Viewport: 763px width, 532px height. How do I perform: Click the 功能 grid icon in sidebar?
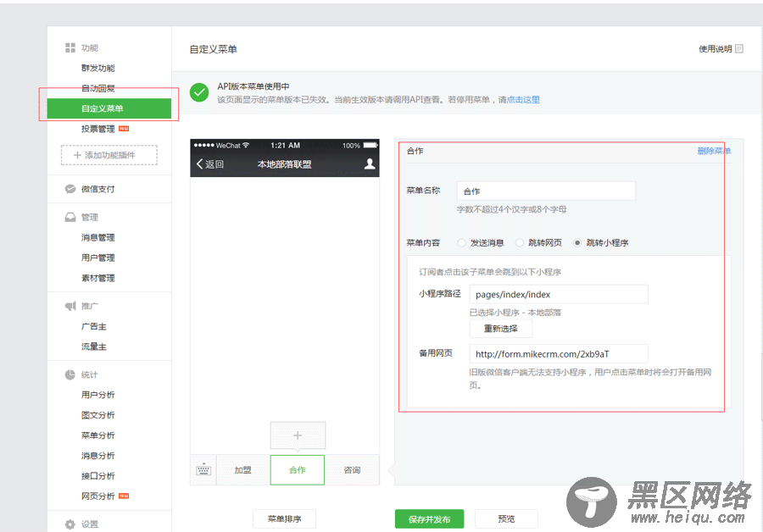pyautogui.click(x=70, y=47)
